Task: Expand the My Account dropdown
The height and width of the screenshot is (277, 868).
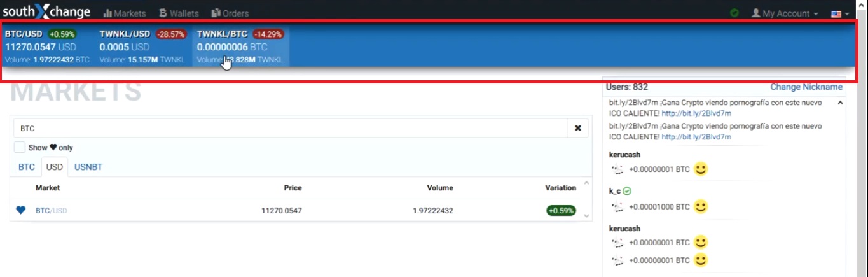Action: 785,13
